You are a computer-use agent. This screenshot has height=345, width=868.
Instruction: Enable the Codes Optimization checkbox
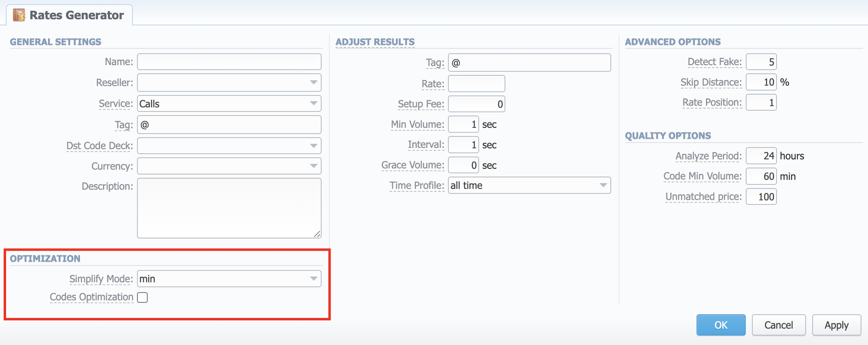[x=142, y=297]
